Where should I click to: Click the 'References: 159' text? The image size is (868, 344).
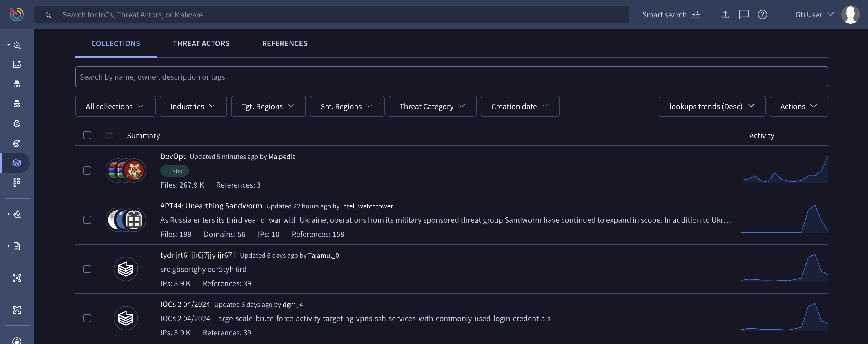click(x=318, y=234)
